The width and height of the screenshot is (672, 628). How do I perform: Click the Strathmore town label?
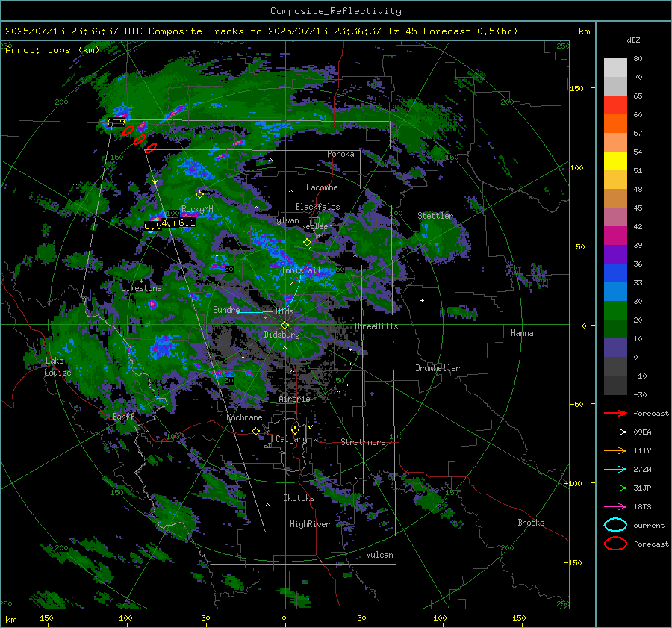coord(363,442)
